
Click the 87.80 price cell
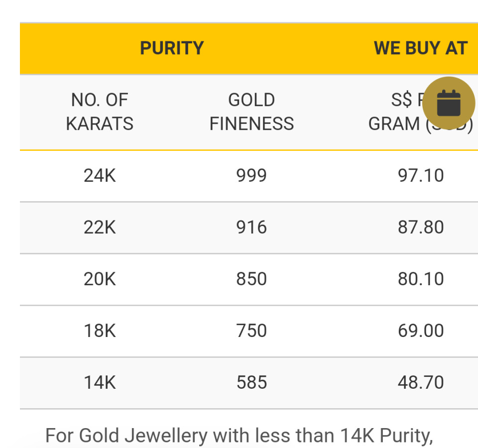(x=421, y=227)
